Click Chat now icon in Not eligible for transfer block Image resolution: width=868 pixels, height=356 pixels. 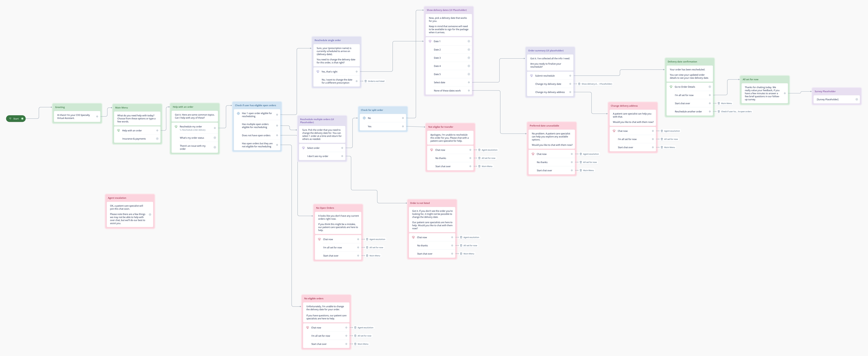point(432,150)
